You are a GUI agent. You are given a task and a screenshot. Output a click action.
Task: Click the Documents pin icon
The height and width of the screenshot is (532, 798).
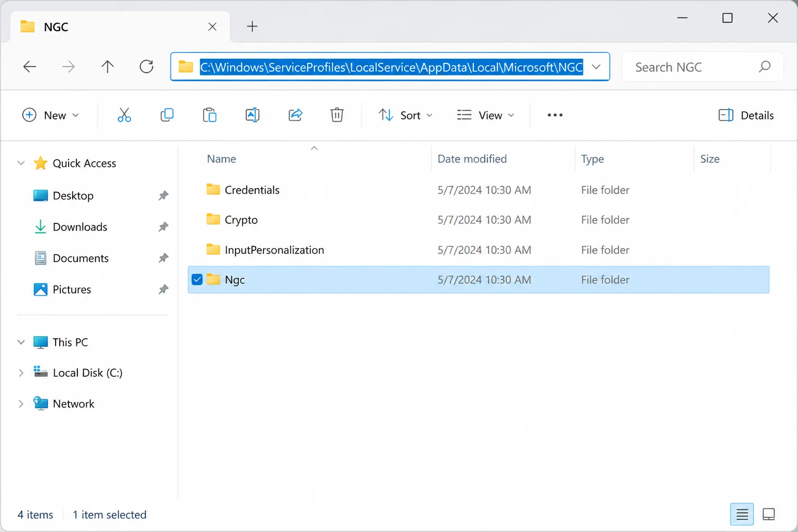point(163,258)
